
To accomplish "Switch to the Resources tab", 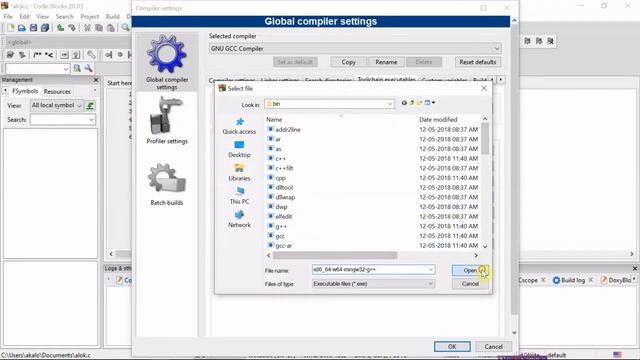I will tap(57, 91).
